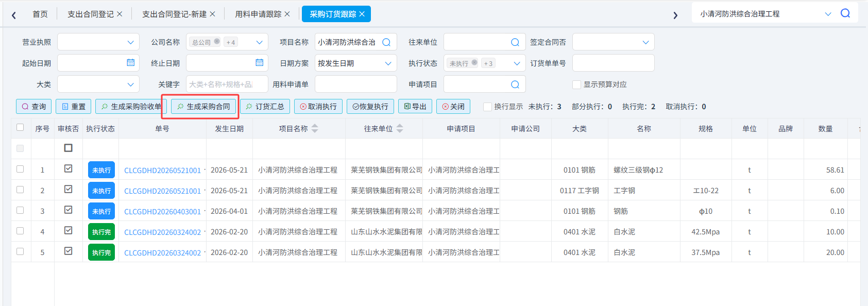
Task: Click the left tab scroll arrow
Action: 14,15
